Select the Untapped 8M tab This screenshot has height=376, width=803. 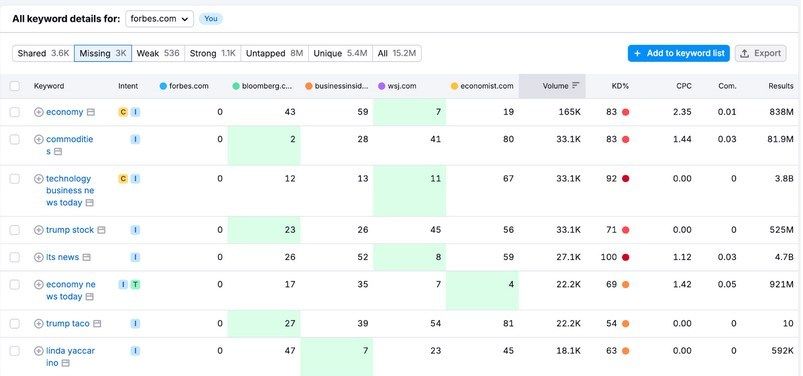coord(274,53)
